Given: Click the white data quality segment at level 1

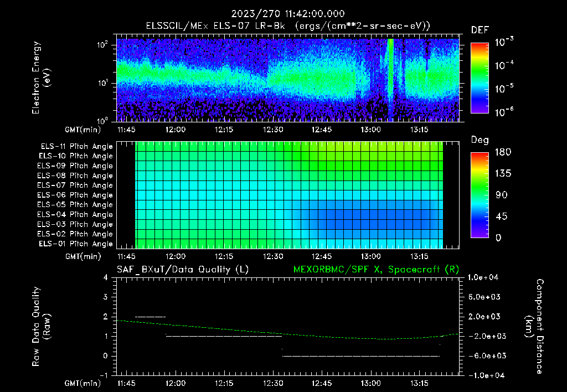Looking at the screenshot, I should (x=224, y=336).
